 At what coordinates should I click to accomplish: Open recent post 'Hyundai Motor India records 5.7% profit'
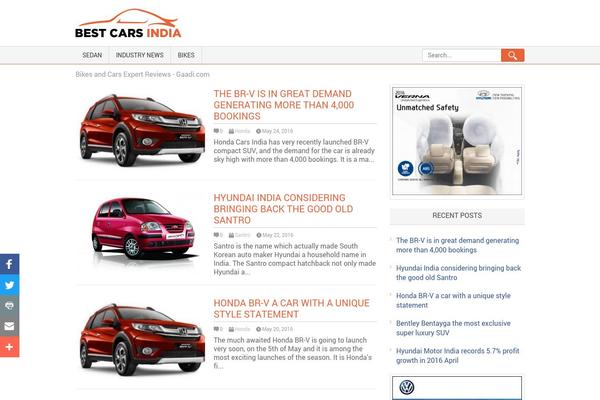point(458,355)
